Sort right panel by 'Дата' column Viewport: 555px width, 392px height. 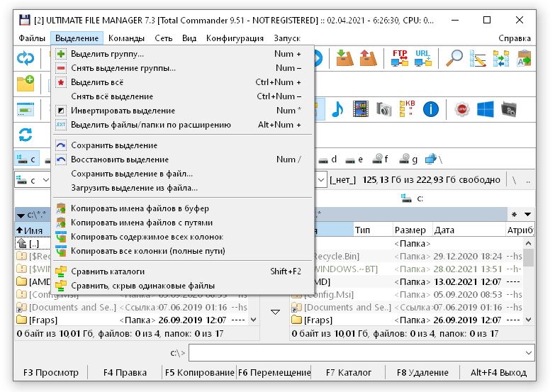pyautogui.click(x=469, y=230)
